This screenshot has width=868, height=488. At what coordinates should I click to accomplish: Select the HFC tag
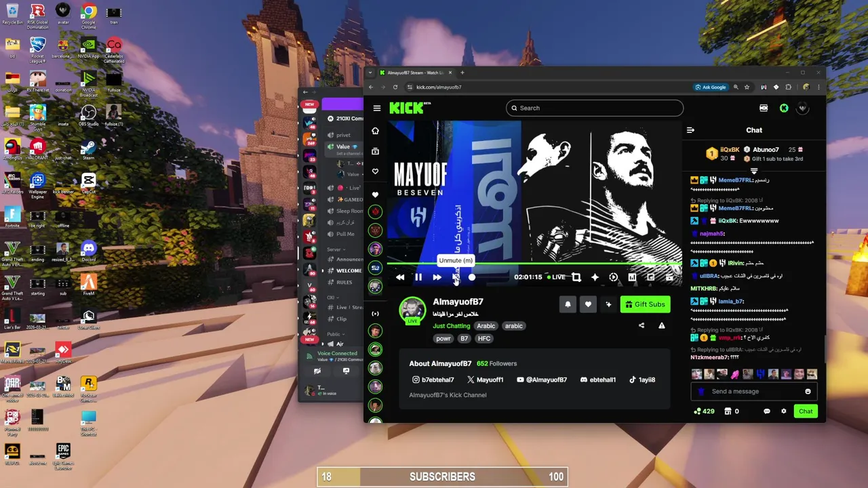[x=484, y=338]
